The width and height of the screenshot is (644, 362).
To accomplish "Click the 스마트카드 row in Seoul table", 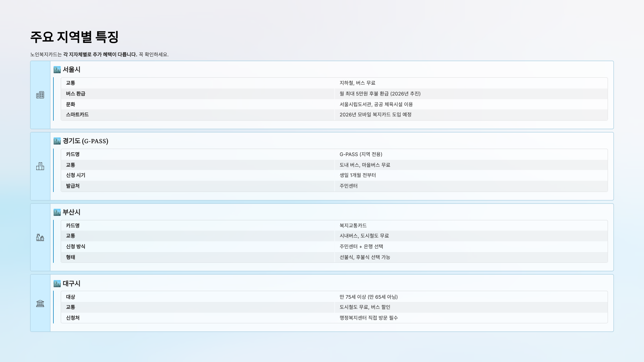I will tap(77, 114).
